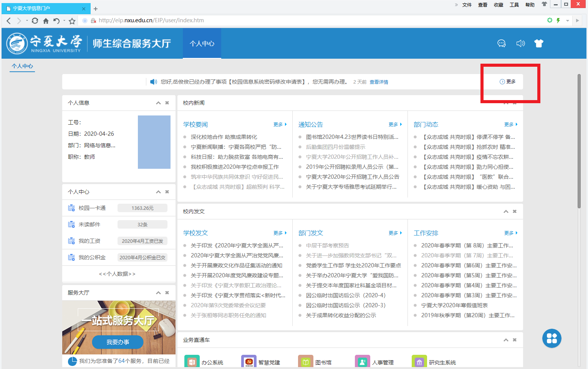Open the 智慧党建 service icon

(249, 362)
